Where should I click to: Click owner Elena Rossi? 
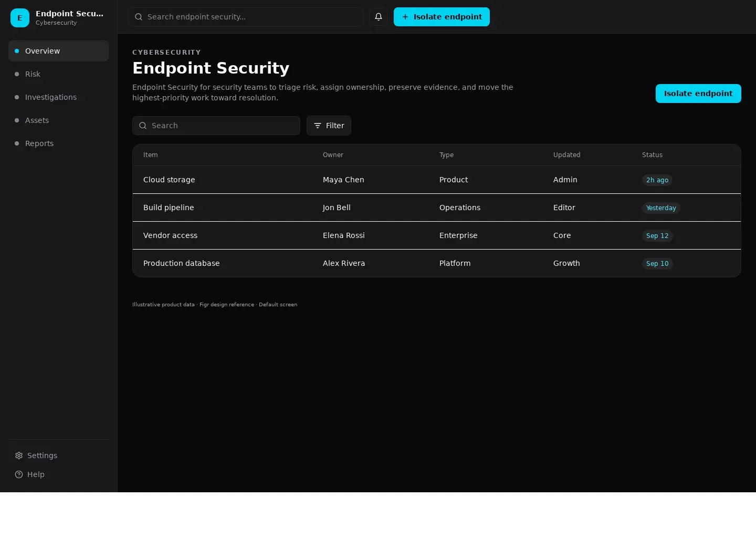point(344,235)
